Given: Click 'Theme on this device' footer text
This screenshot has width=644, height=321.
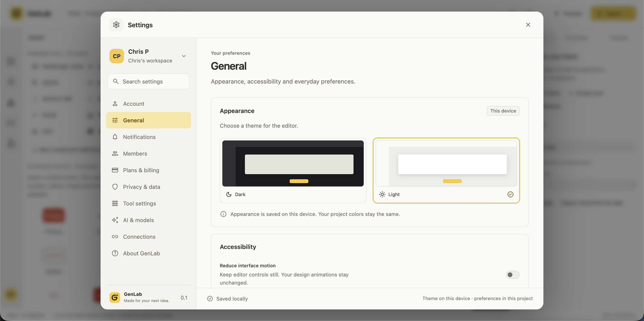Looking at the screenshot, I should (446, 298).
